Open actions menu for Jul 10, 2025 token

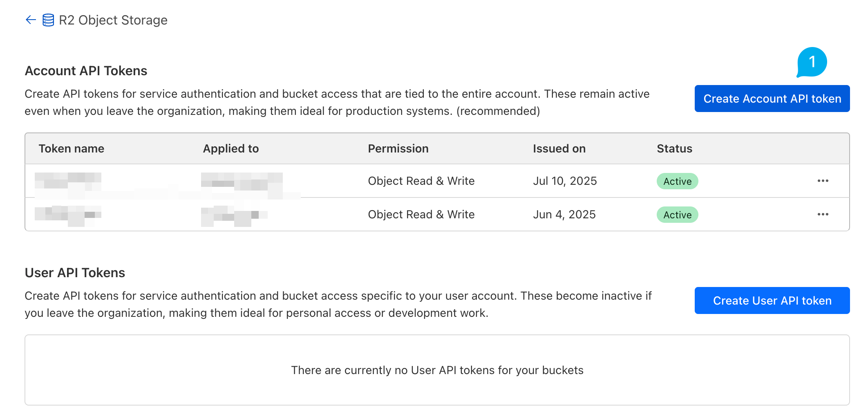tap(823, 181)
